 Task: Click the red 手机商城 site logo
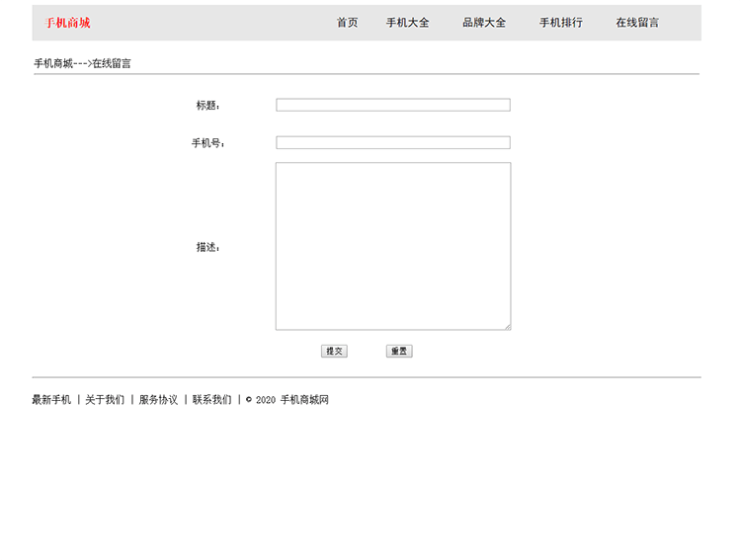(x=67, y=23)
